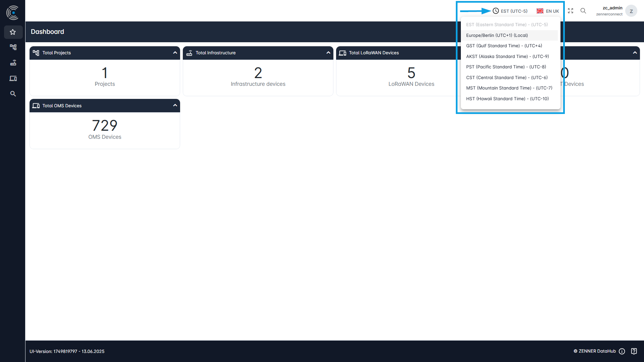Screen dimensions: 644x362
Task: Open the info icon in footer
Action: (x=622, y=351)
